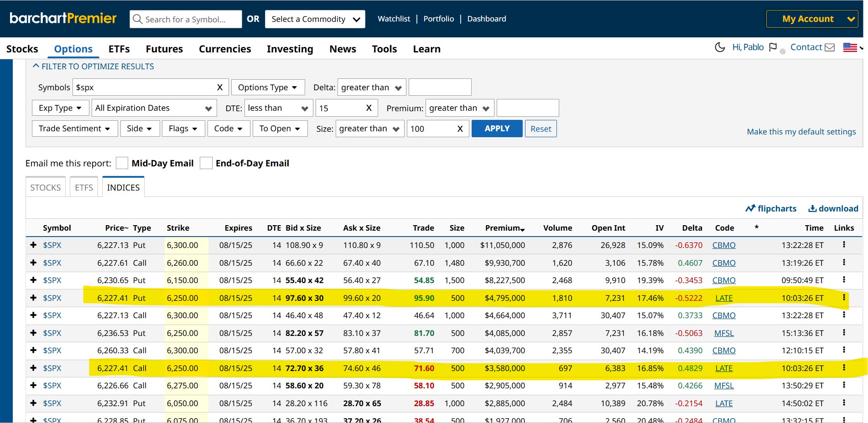This screenshot has height=423, width=868.
Task: Toggle dark mode moon icon
Action: (720, 47)
